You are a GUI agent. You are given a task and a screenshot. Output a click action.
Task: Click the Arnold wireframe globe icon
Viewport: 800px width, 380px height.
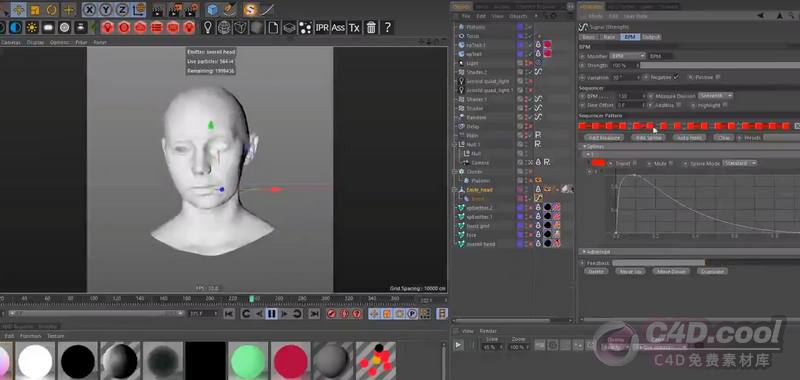click(223, 28)
